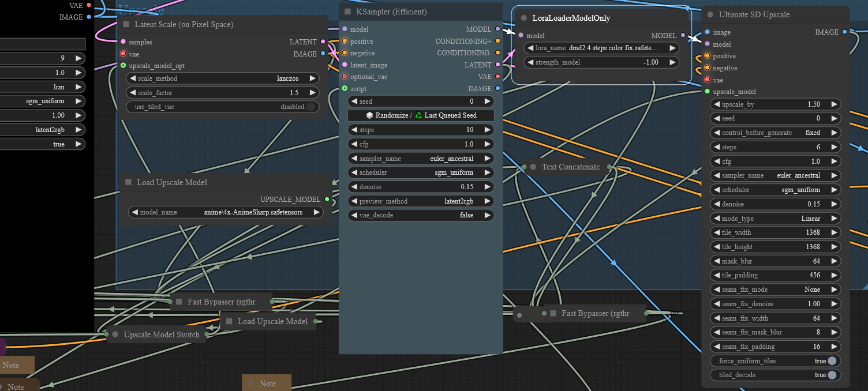The height and width of the screenshot is (391, 868).
Task: Click the samples input port on Latent Scale
Action: tap(123, 42)
